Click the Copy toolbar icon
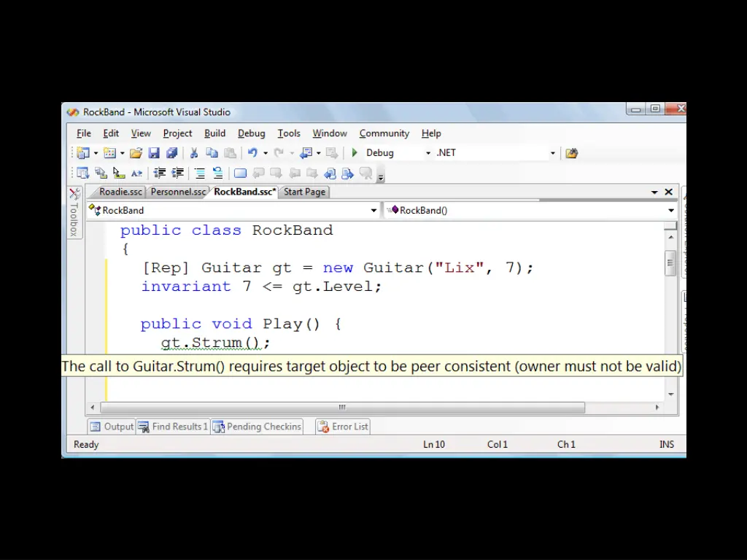The image size is (747, 560). [x=212, y=153]
